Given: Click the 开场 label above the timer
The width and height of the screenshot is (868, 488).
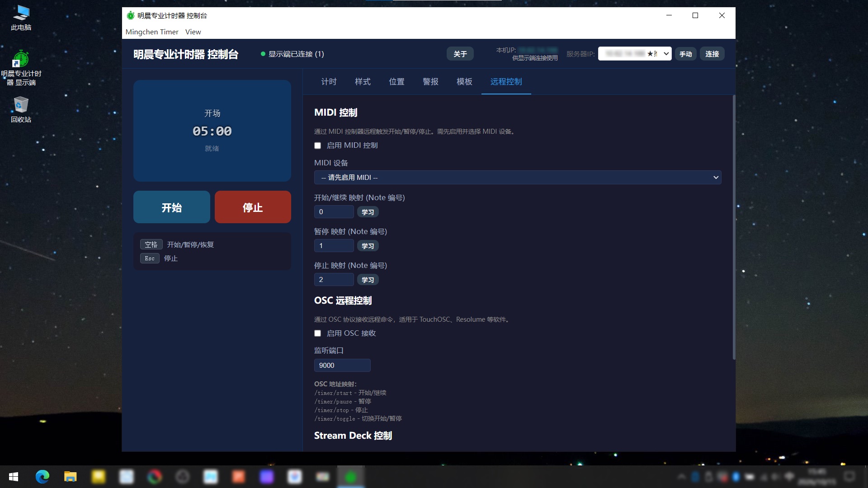Looking at the screenshot, I should (212, 113).
